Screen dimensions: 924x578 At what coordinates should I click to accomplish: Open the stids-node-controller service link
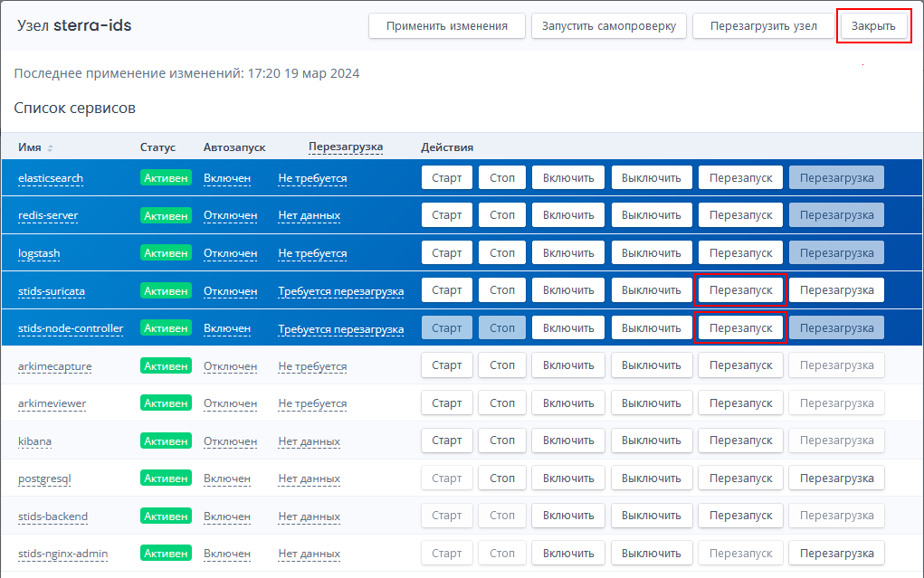(71, 328)
